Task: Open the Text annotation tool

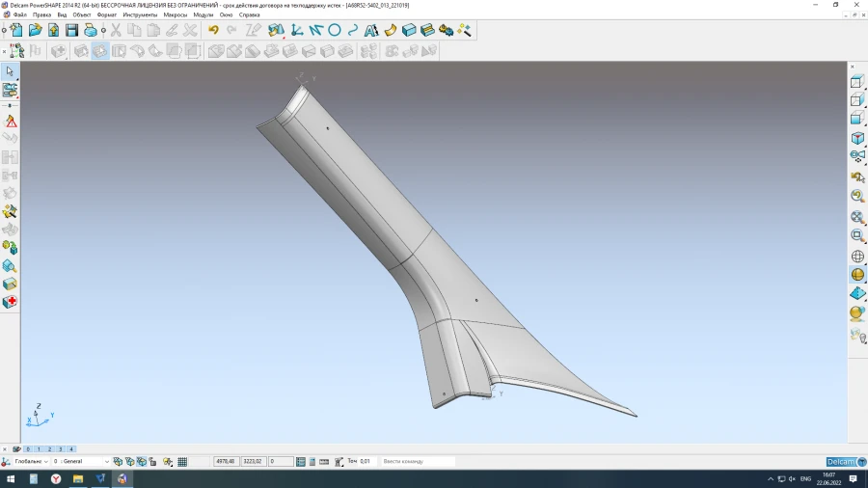Action: tap(371, 30)
